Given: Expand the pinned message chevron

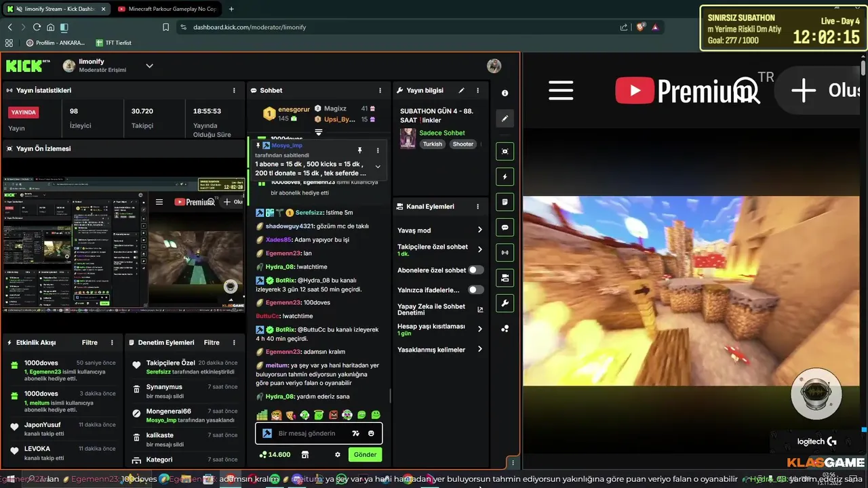Looking at the screenshot, I should [378, 166].
